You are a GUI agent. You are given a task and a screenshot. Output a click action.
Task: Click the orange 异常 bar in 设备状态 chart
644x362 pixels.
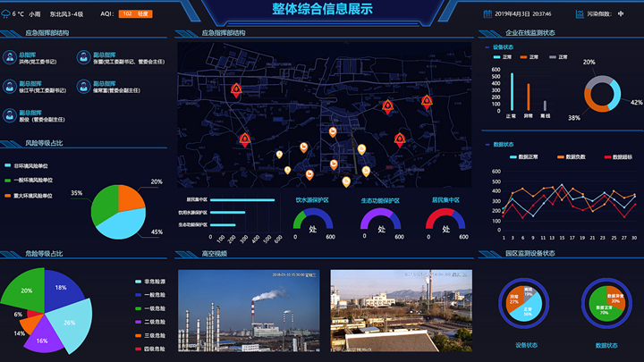coord(529,97)
